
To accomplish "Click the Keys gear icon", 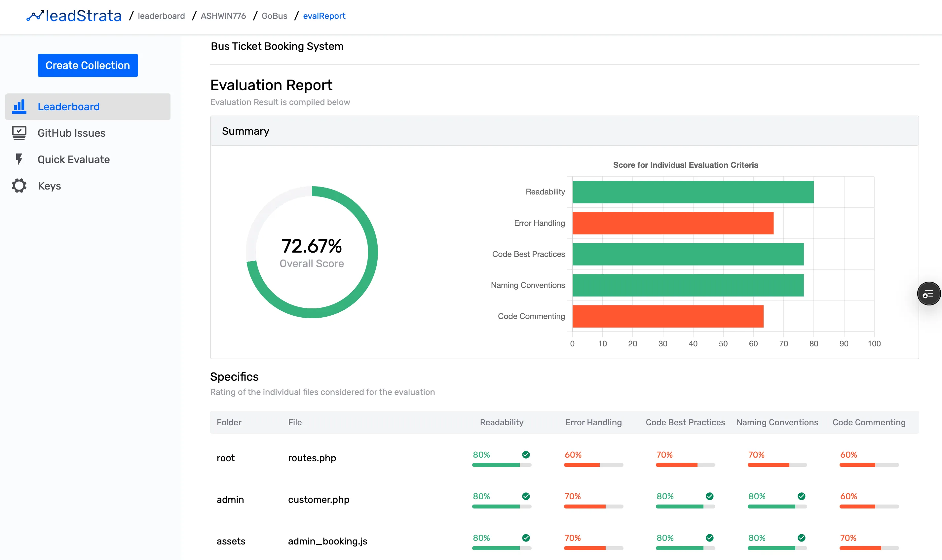I will pos(19,186).
